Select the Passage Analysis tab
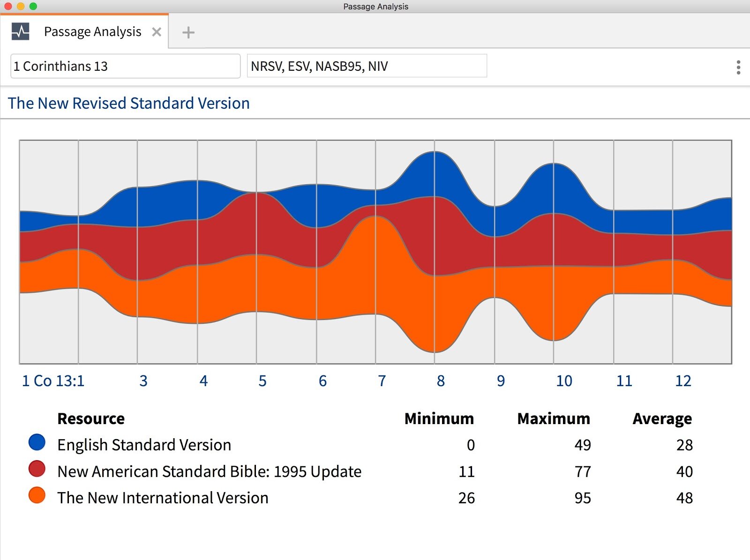Screen dimensions: 750x560 tap(92, 31)
